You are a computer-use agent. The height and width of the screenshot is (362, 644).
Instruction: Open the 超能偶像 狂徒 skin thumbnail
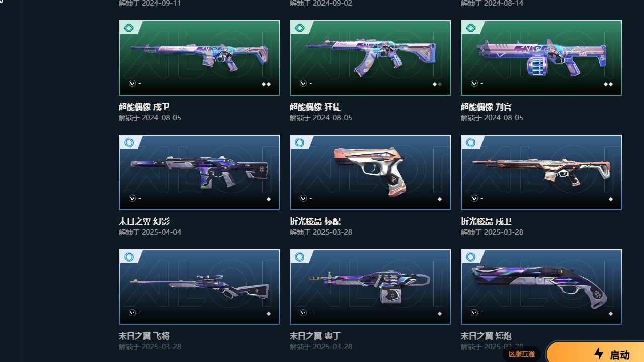(x=370, y=58)
